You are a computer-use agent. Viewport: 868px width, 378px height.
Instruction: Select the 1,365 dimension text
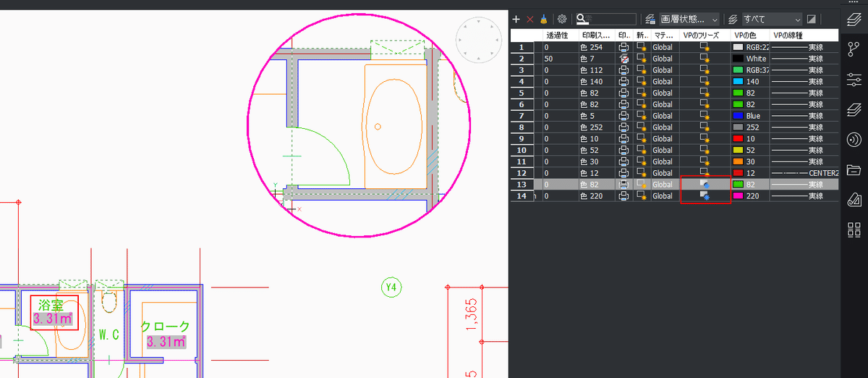point(473,316)
